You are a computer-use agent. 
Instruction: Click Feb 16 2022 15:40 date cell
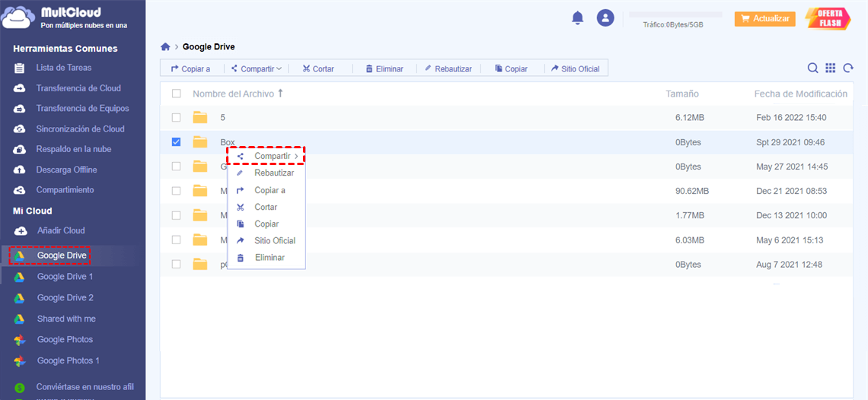click(791, 118)
